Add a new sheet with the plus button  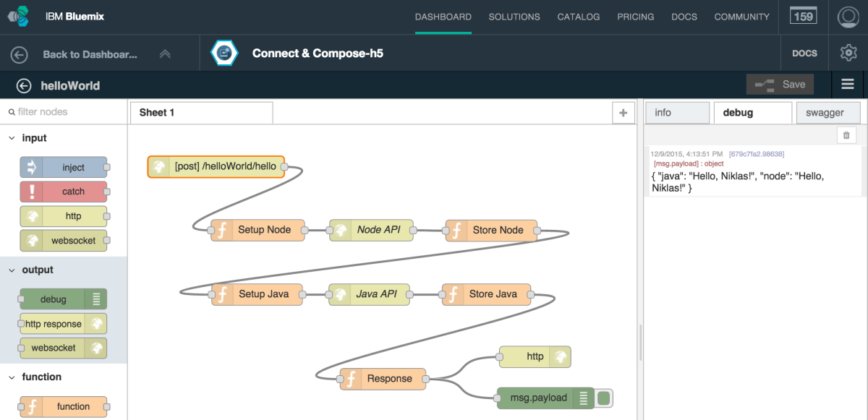[x=623, y=112]
